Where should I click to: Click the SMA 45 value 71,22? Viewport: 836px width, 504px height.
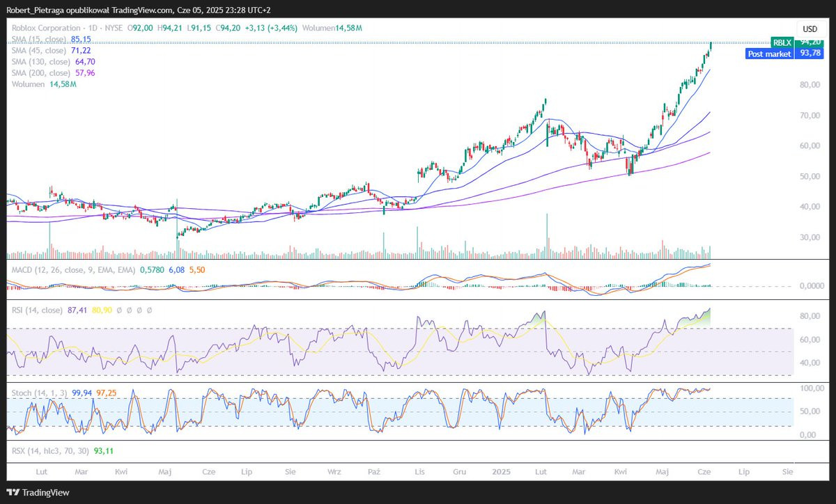(x=80, y=51)
